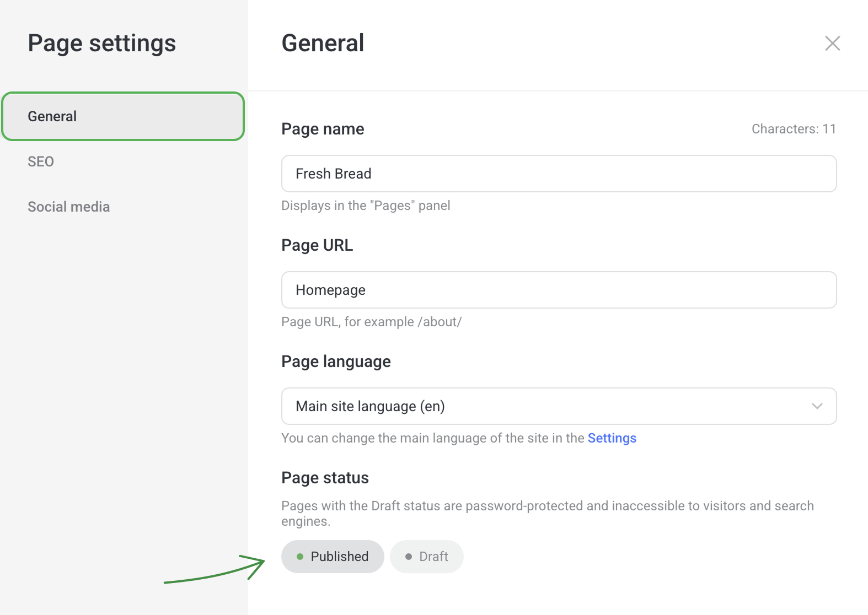This screenshot has width=868, height=615.
Task: Select the General tab in sidebar
Action: click(x=123, y=116)
